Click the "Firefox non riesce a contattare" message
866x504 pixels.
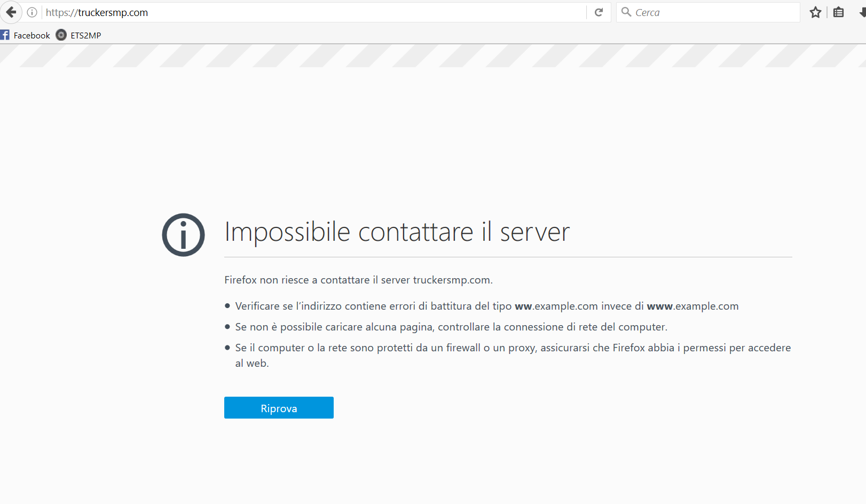pos(358,280)
